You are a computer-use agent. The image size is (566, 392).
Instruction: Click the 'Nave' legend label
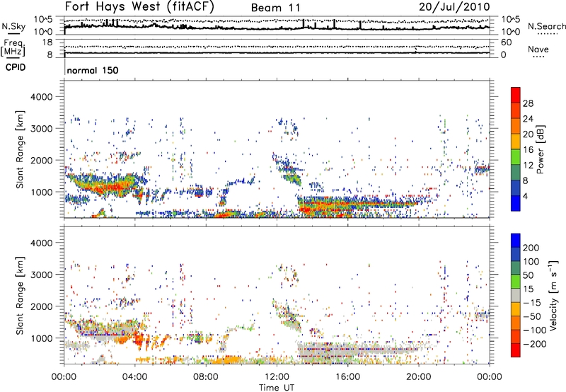point(538,49)
